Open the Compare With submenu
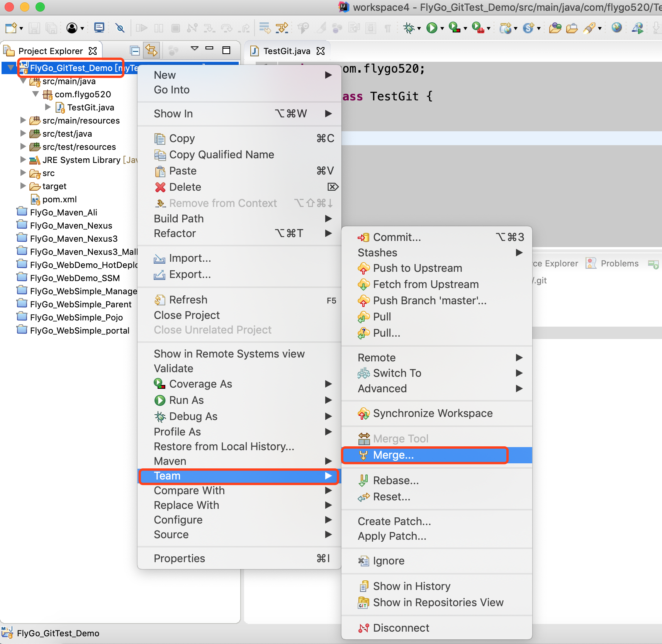This screenshot has width=662, height=644. (239, 491)
